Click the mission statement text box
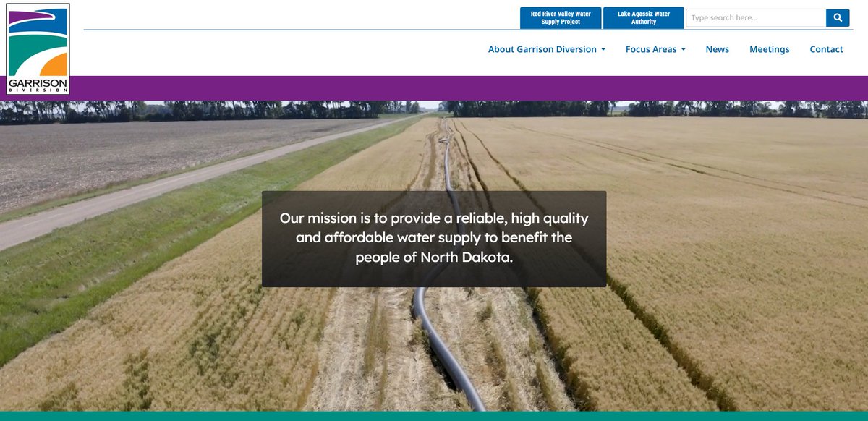 pos(434,239)
